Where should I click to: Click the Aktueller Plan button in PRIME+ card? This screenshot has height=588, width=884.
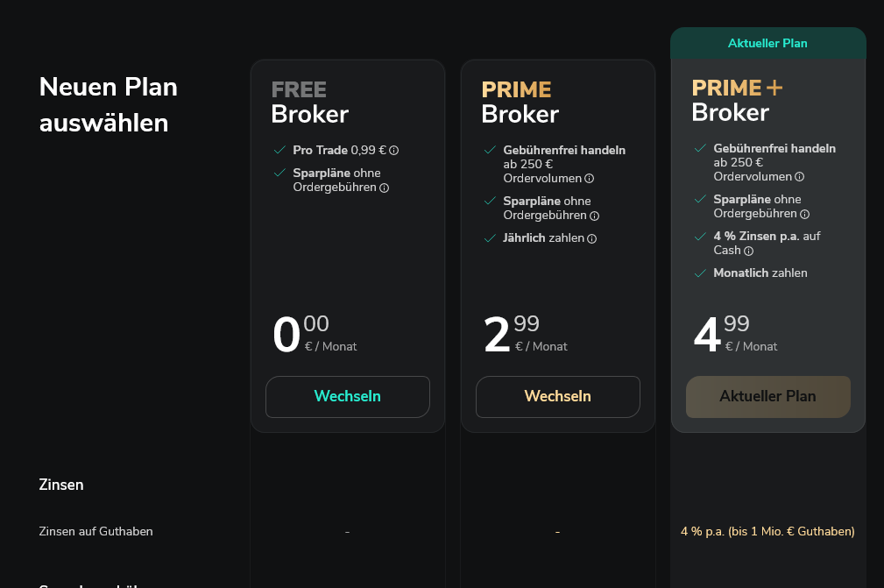coord(767,396)
